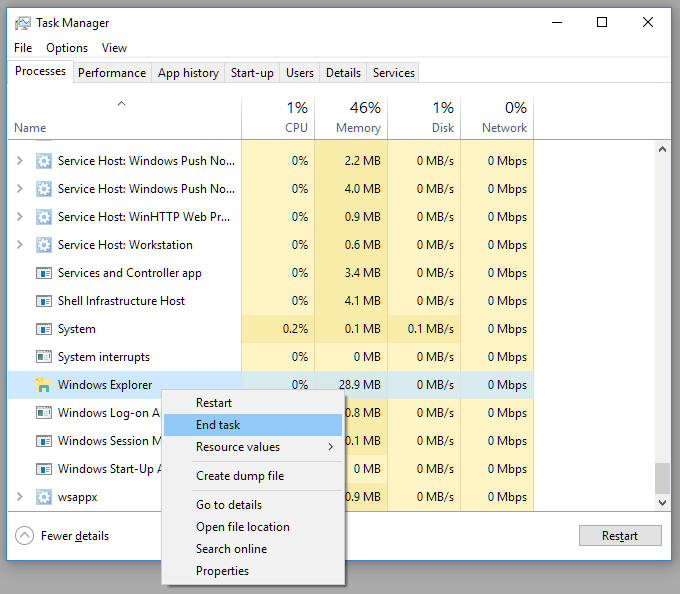
Task: Click the 0.2% CPU value for System
Action: tap(295, 329)
